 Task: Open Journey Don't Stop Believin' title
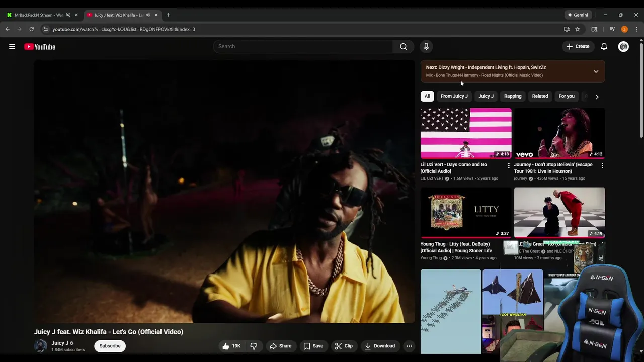[553, 168]
